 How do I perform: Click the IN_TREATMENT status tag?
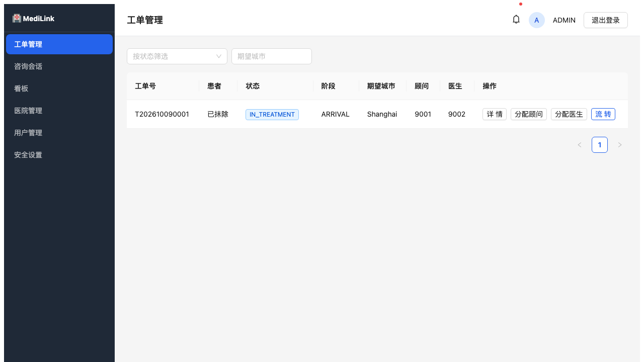[272, 114]
